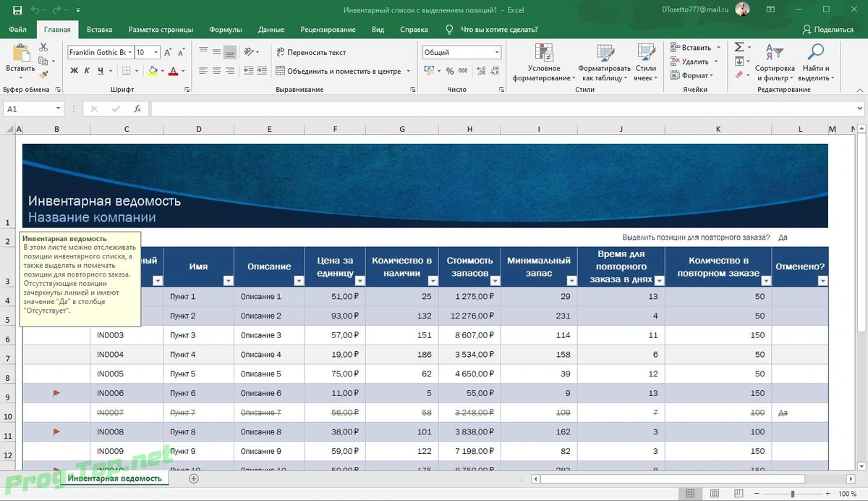Switch to the Разметка страницы tab

tap(161, 30)
